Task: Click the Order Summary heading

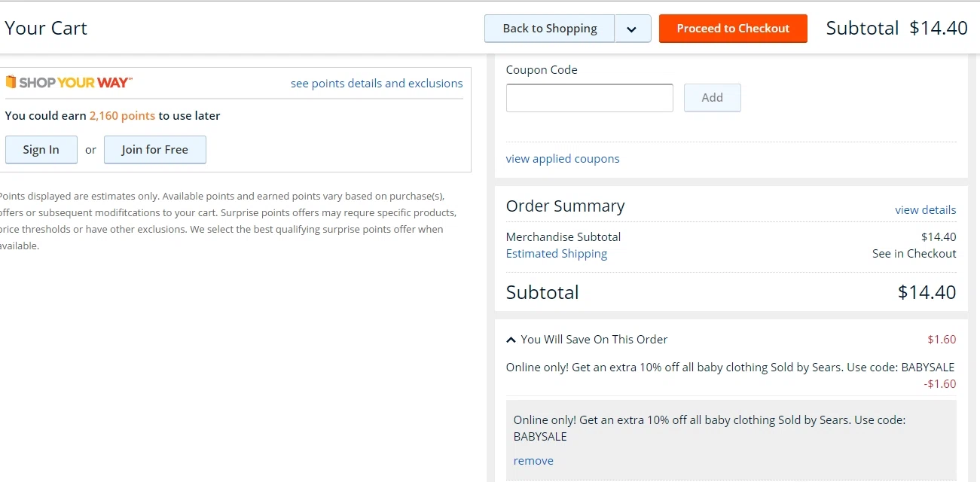Action: (x=565, y=206)
